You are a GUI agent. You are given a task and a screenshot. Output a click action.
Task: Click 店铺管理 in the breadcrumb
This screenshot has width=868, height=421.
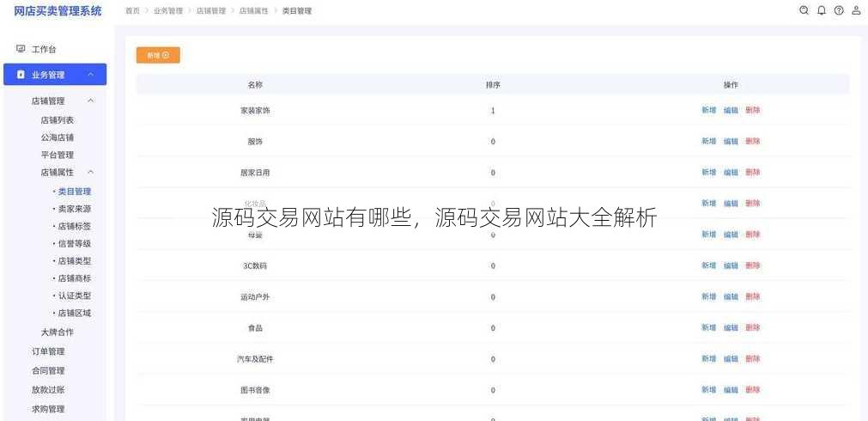pyautogui.click(x=211, y=10)
